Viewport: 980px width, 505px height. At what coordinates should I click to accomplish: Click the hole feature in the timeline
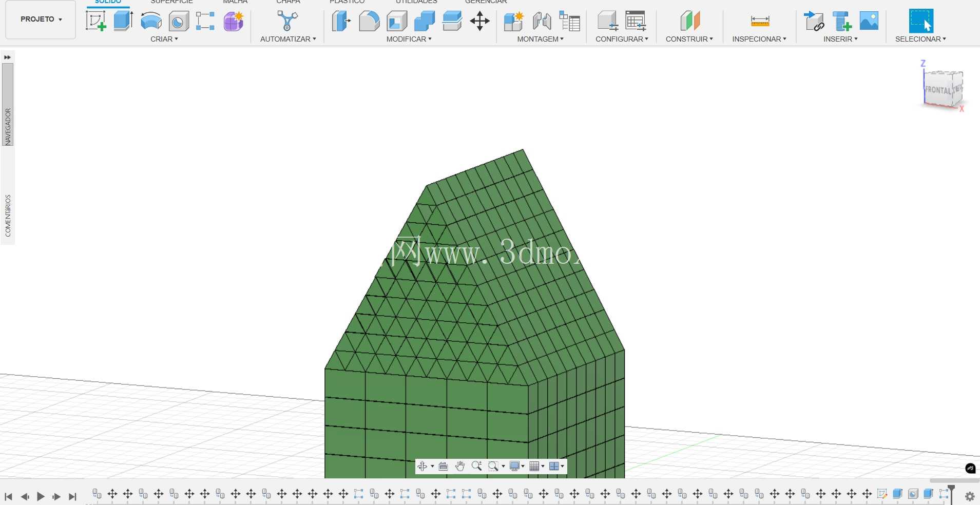pyautogui.click(x=913, y=494)
